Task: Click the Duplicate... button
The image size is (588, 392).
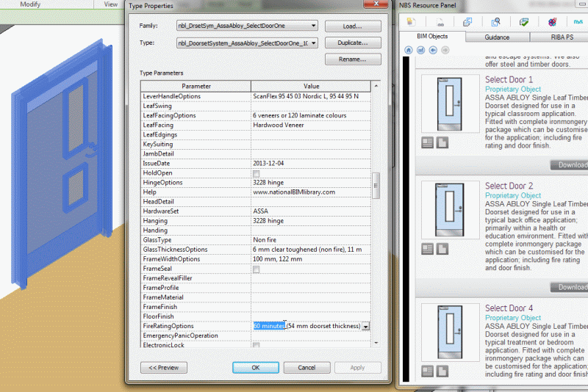Action: pyautogui.click(x=353, y=43)
